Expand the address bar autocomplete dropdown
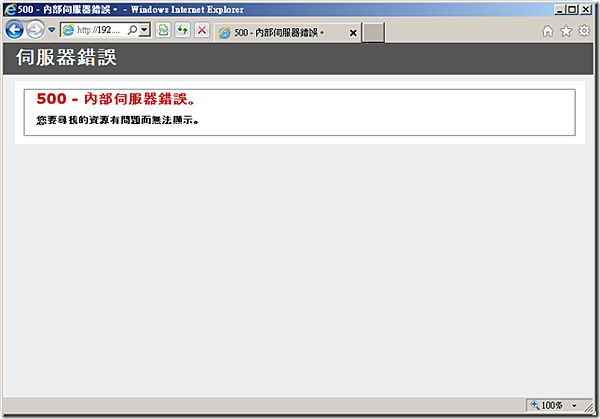600x419 pixels. pyautogui.click(x=144, y=30)
